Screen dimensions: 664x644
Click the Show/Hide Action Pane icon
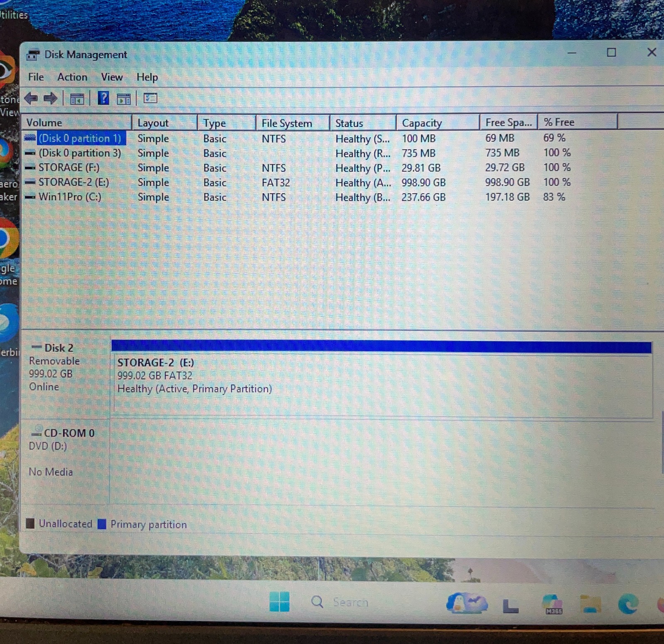point(124,99)
